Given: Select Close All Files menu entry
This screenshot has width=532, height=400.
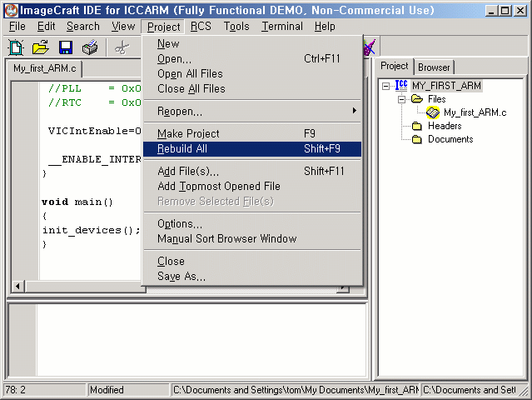Looking at the screenshot, I should pos(252,88).
